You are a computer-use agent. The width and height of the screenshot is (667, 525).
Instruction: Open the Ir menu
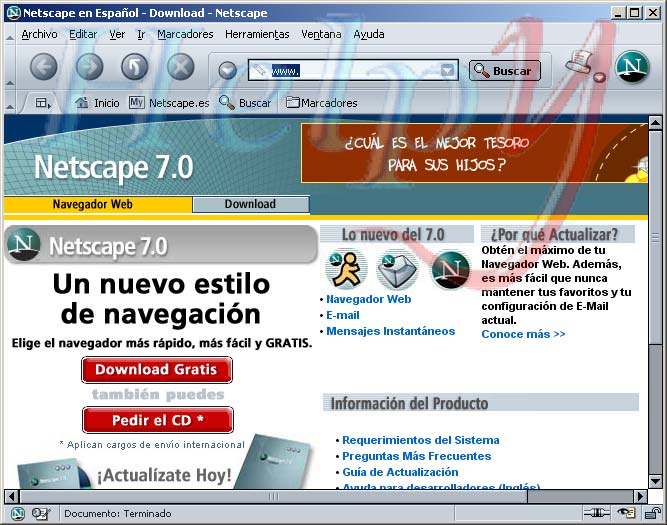point(141,34)
